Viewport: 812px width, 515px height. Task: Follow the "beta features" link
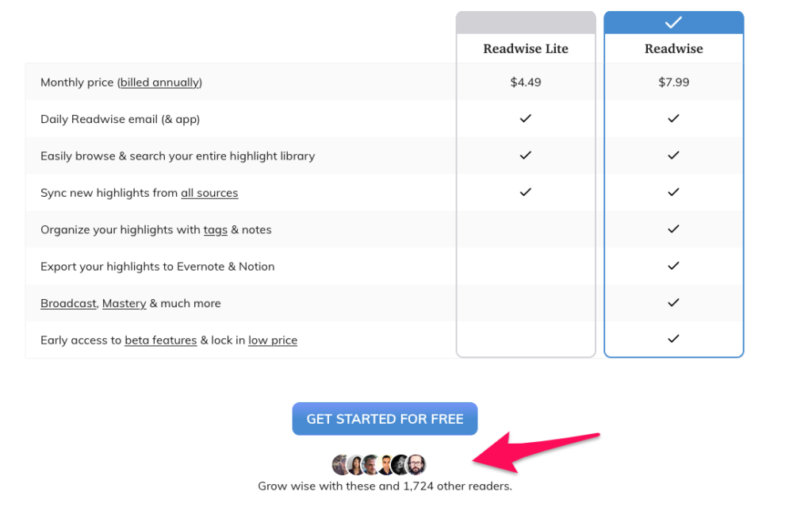click(x=160, y=340)
